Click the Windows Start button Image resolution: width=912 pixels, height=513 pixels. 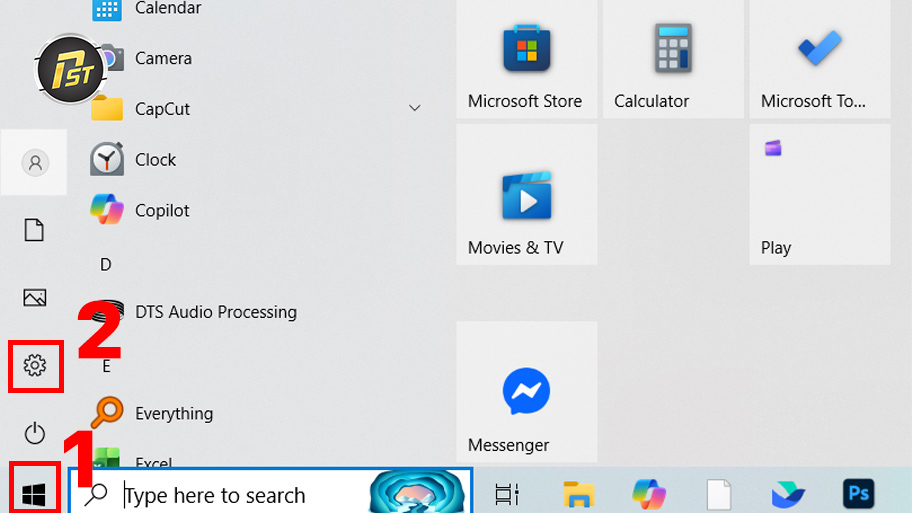(34, 494)
